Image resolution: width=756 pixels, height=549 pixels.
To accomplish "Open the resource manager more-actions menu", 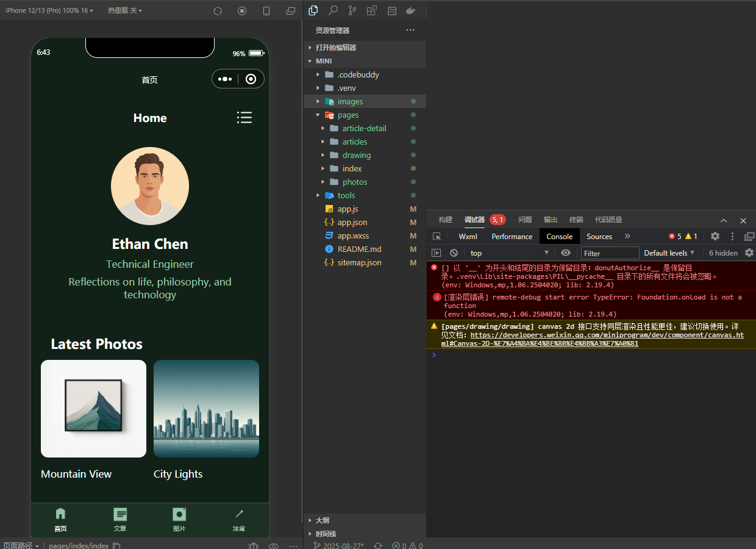I will [x=410, y=30].
